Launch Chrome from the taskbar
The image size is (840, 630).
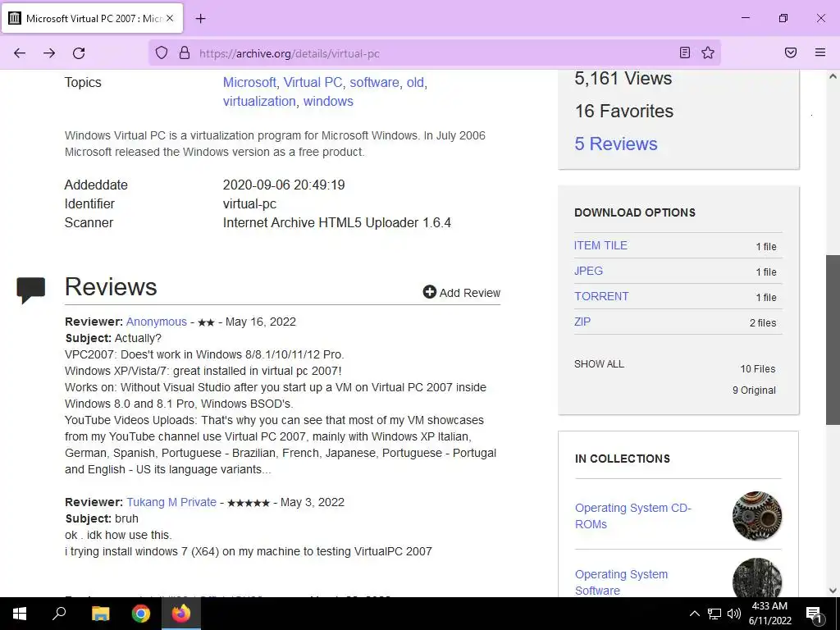pos(141,614)
